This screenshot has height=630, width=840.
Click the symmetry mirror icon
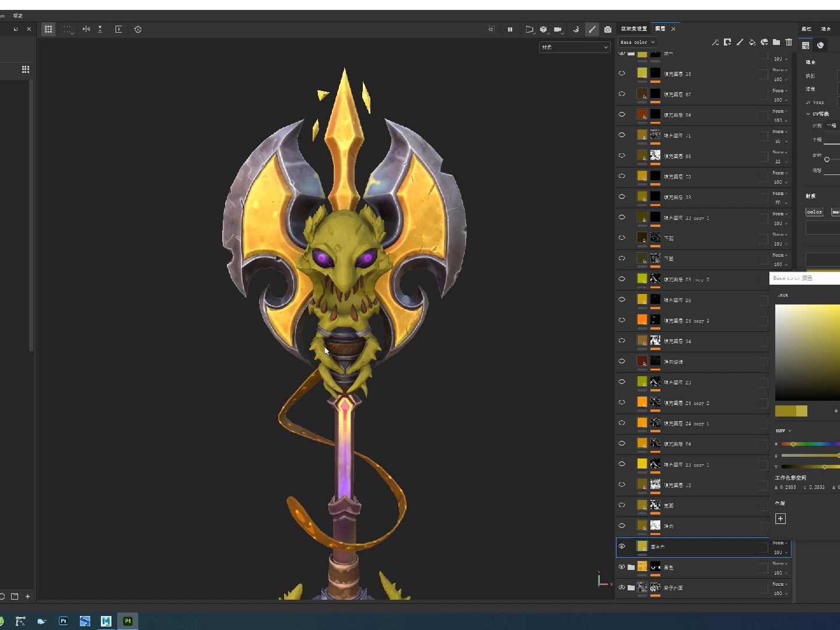[86, 29]
